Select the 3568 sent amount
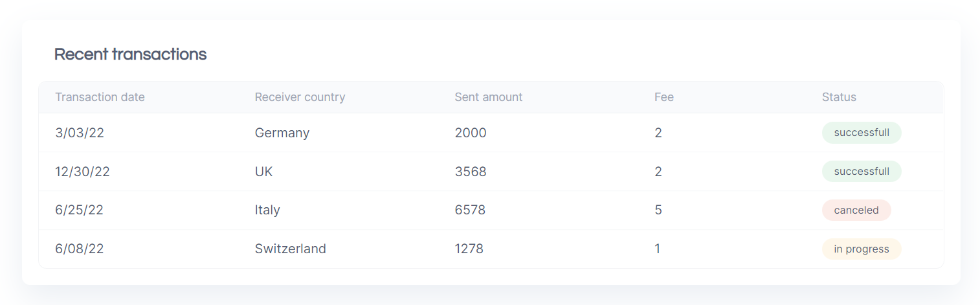 pos(471,172)
